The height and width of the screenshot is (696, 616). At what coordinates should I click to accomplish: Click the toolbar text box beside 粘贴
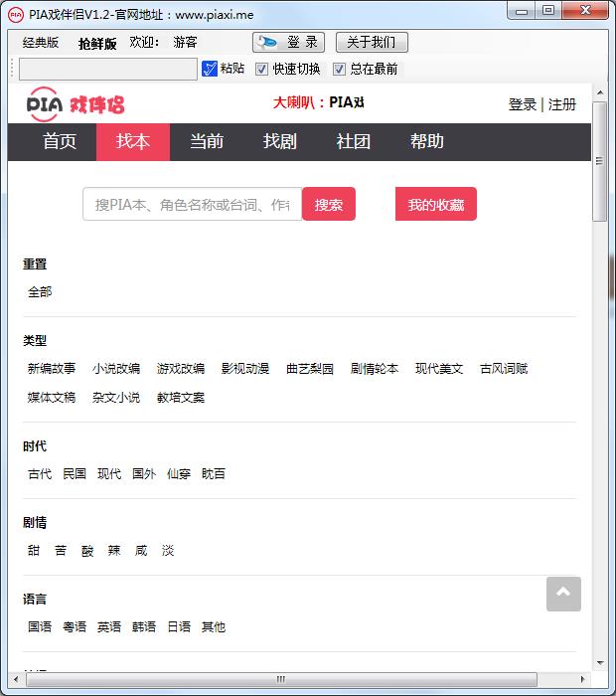tap(108, 70)
